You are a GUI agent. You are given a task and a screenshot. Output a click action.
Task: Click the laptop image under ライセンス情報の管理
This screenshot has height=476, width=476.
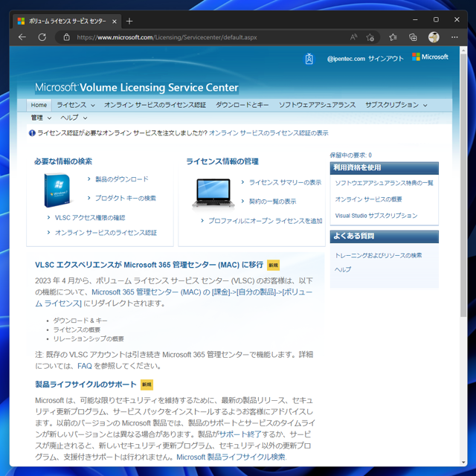pyautogui.click(x=213, y=193)
